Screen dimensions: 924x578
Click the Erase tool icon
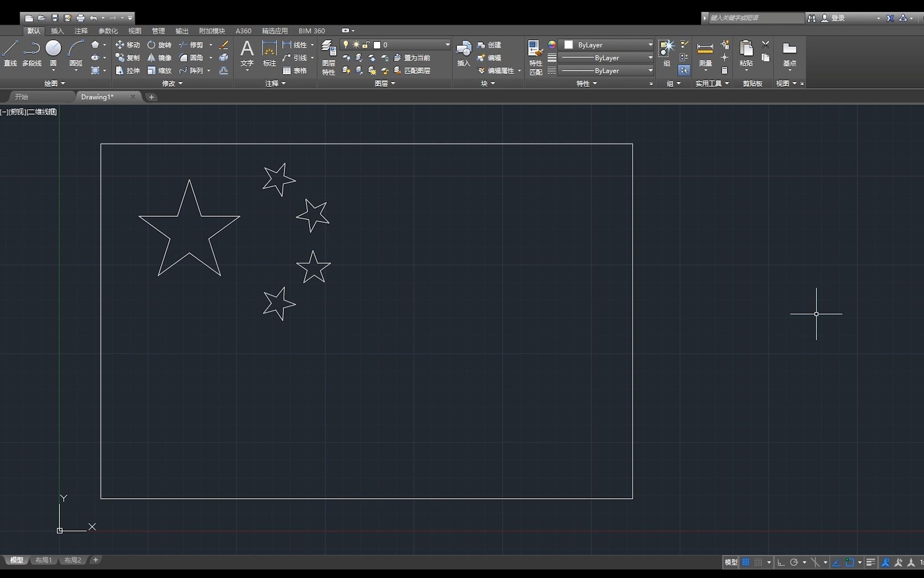point(224,45)
